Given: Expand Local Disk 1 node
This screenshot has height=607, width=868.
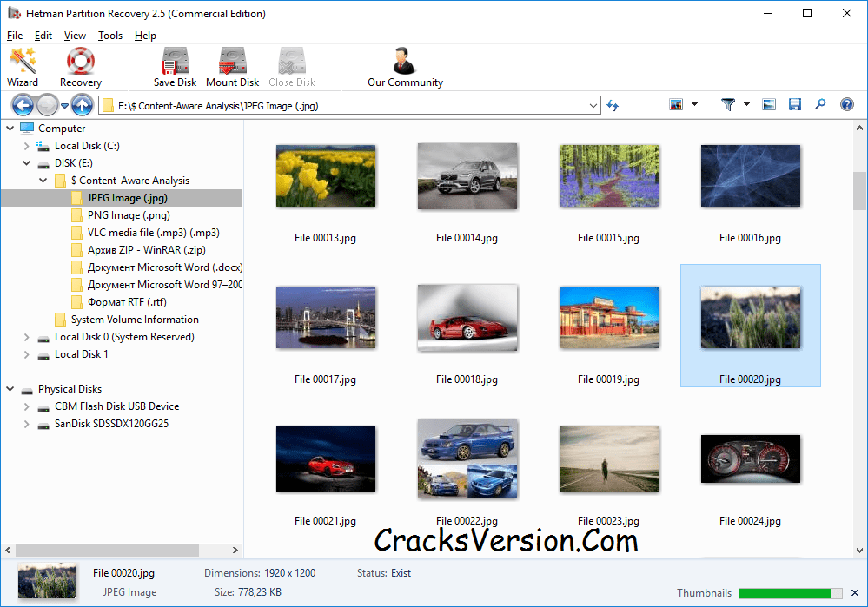Looking at the screenshot, I should point(27,354).
